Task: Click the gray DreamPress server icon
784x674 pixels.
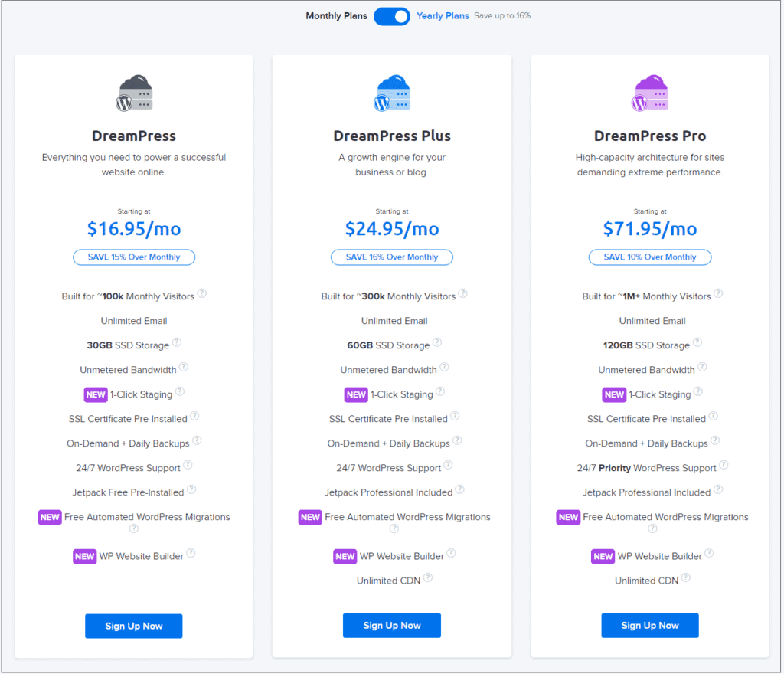Action: click(134, 93)
